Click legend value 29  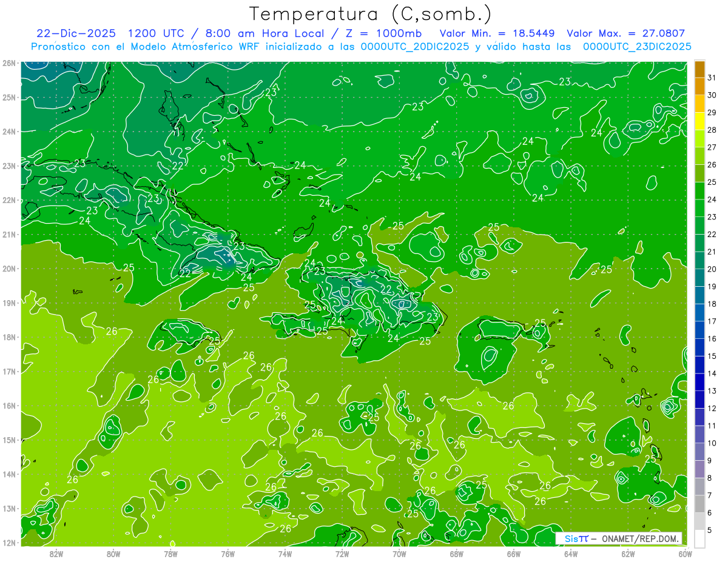712,113
